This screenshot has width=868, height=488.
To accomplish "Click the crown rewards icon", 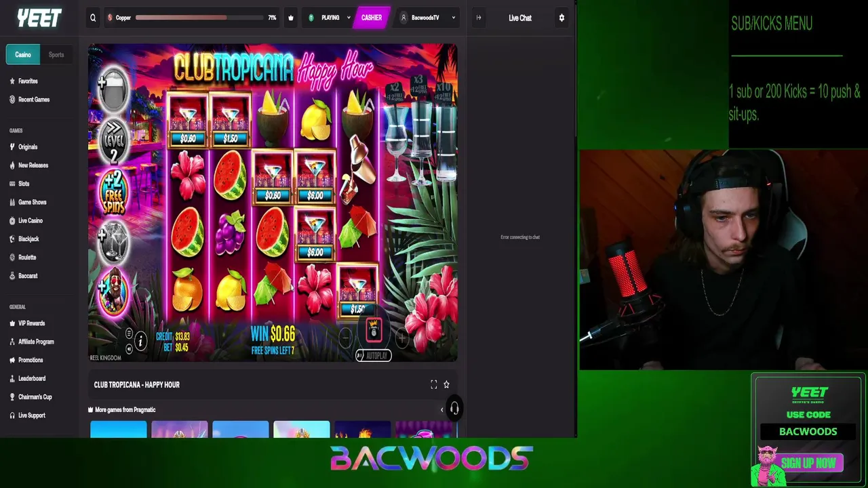I will coord(291,18).
